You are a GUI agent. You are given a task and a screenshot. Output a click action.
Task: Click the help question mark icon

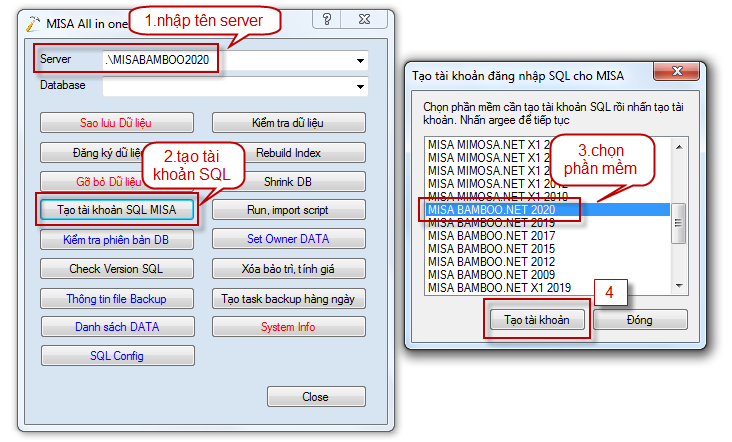(327, 19)
